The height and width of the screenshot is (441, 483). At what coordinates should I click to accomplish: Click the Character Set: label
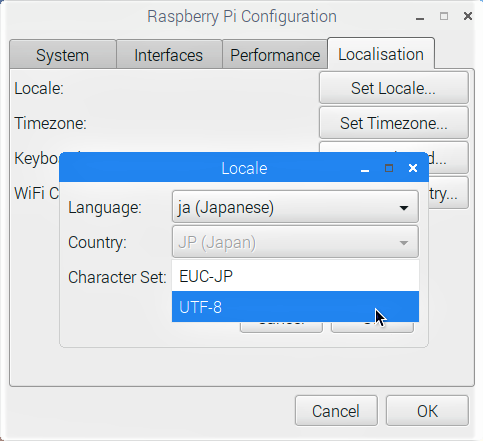[x=117, y=277]
